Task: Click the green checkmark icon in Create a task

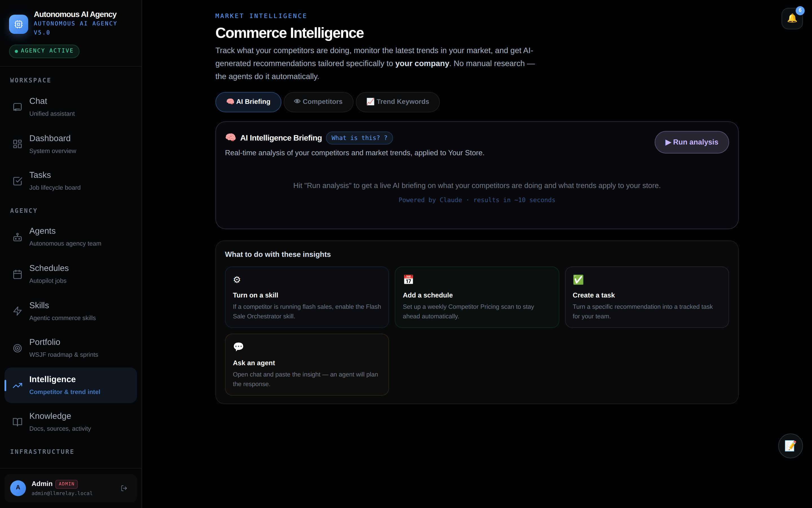Action: pos(578,279)
